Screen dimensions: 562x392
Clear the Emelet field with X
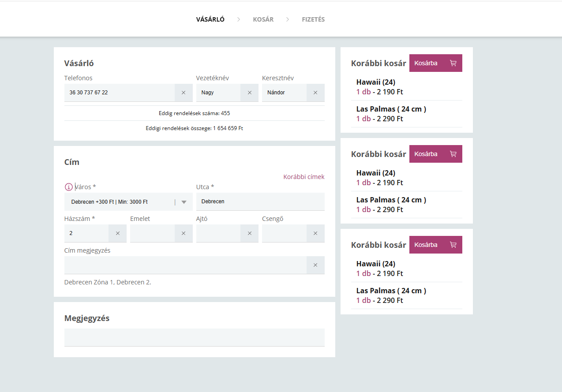184,233
